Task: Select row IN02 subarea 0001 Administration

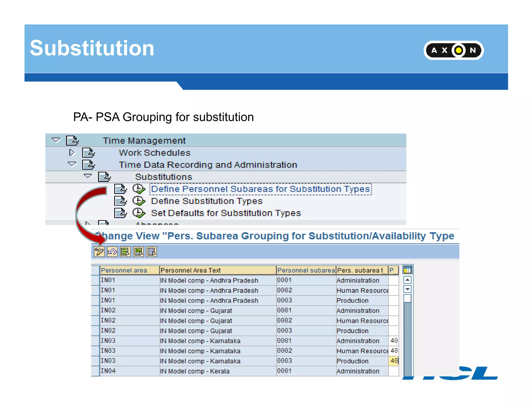Action: (x=95, y=311)
